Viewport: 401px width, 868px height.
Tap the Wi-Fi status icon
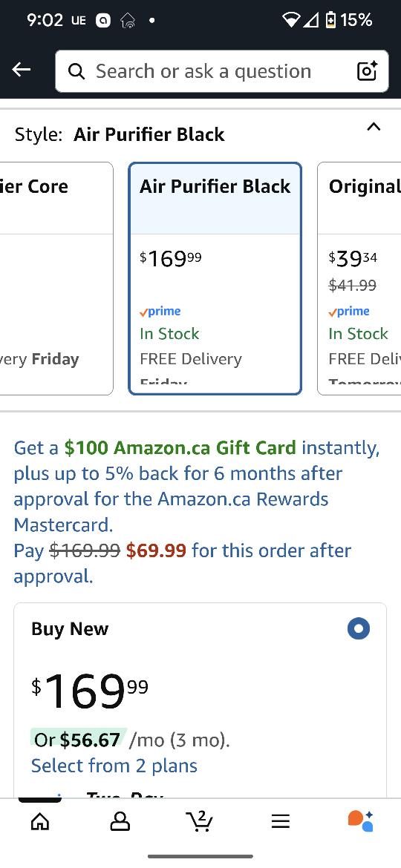(x=290, y=20)
